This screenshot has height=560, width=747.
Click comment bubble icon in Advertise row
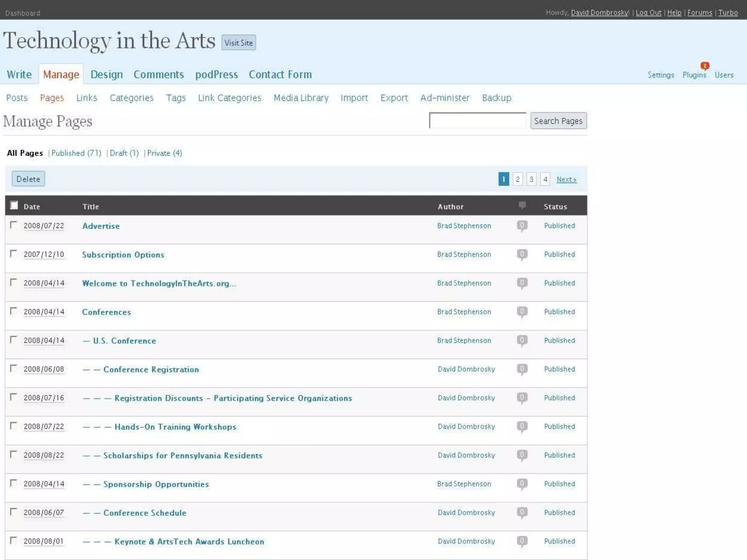pyautogui.click(x=522, y=226)
